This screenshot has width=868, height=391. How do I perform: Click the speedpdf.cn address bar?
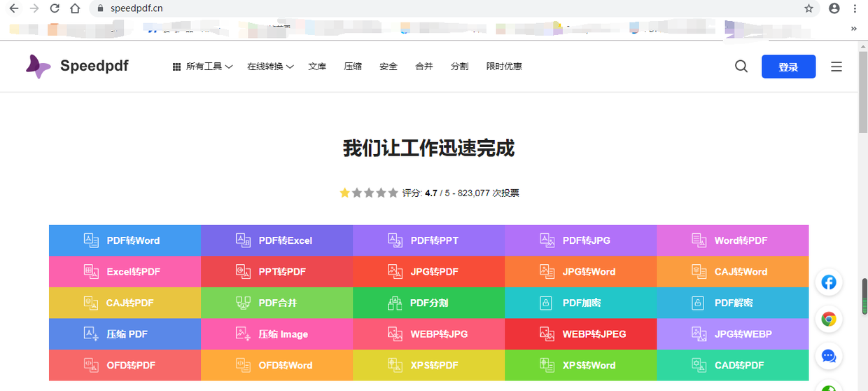[x=456, y=8]
